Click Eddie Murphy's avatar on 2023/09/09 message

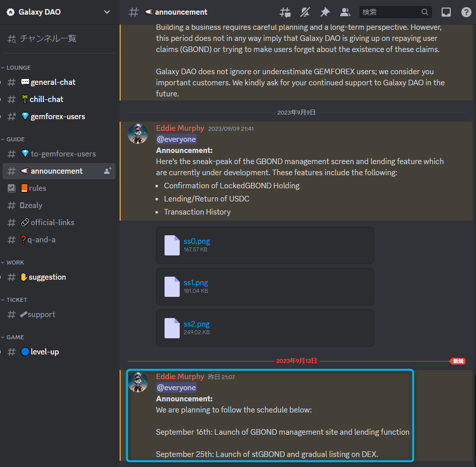[x=138, y=134]
